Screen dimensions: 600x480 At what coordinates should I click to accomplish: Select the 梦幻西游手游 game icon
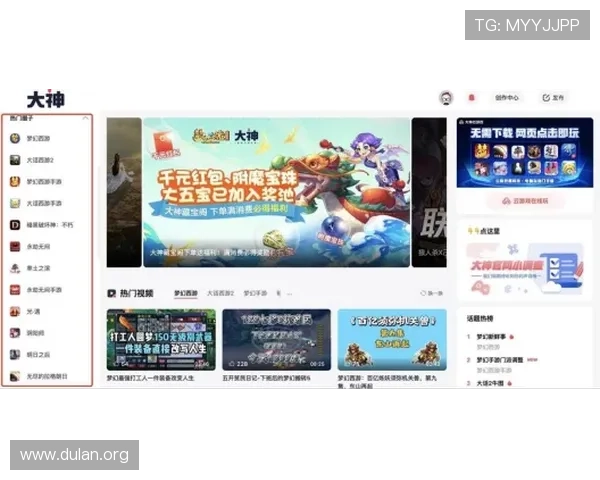[x=15, y=181]
